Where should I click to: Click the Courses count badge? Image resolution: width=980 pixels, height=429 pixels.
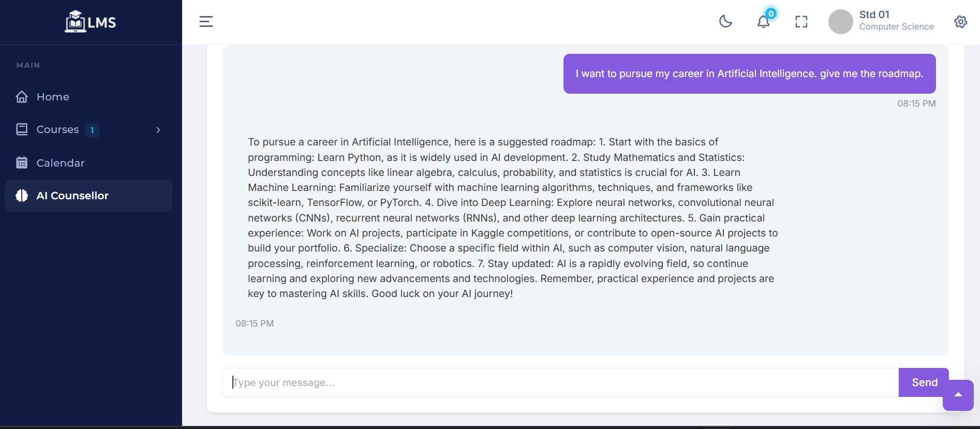click(x=92, y=130)
